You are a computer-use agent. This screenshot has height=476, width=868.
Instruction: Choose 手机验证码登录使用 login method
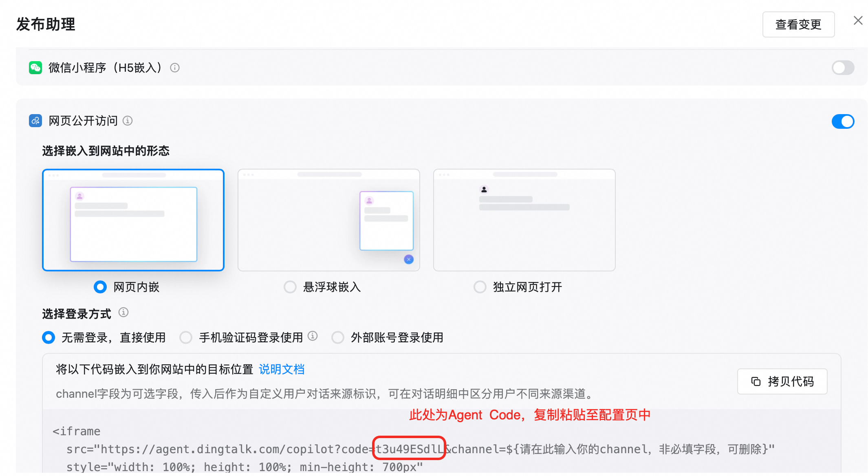click(186, 337)
